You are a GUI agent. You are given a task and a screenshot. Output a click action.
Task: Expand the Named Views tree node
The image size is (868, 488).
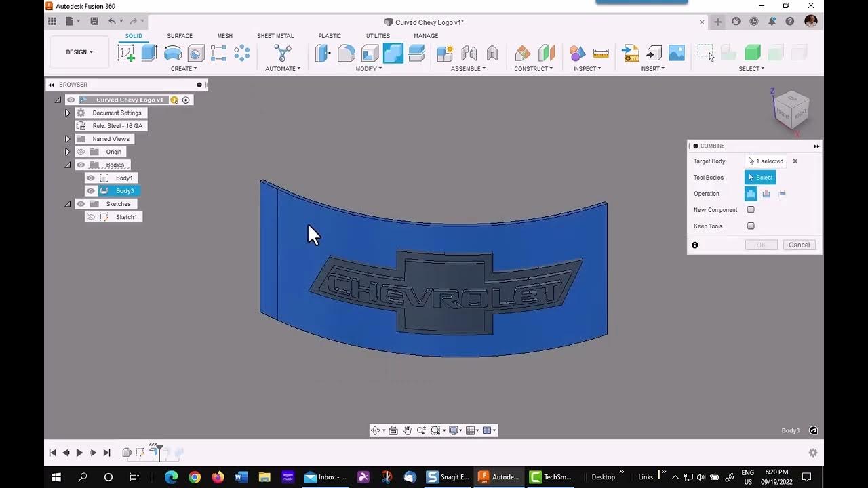click(x=67, y=139)
